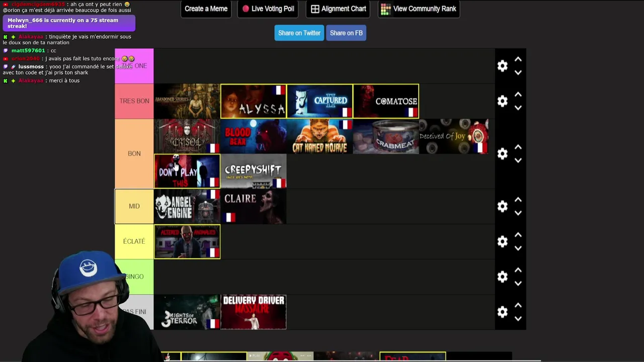Open settings gear for BINGO tier
644x362 pixels.
(502, 277)
